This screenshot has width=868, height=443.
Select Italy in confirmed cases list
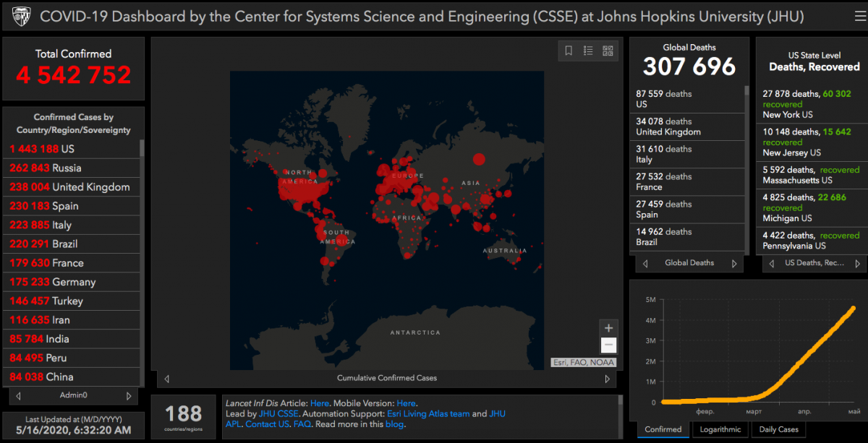(x=71, y=225)
